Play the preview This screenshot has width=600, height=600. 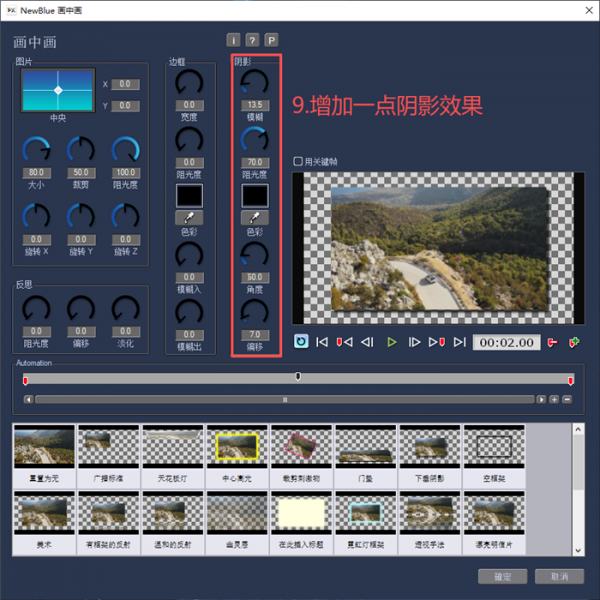(x=391, y=342)
